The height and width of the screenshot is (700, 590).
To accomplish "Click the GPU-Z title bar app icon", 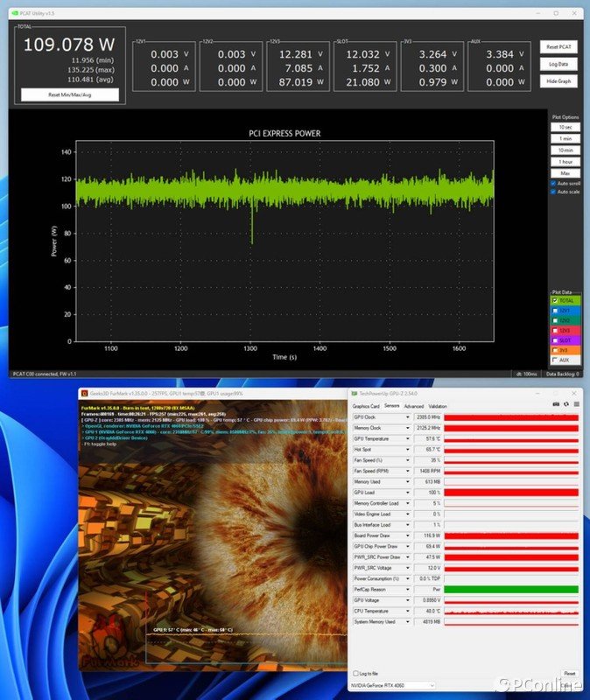I will pyautogui.click(x=354, y=395).
